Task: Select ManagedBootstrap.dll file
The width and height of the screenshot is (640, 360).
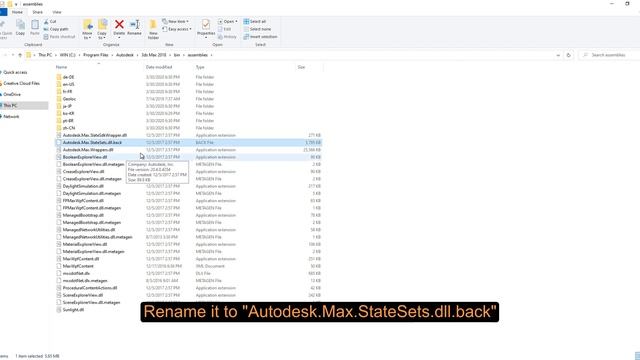Action: pos(83,215)
